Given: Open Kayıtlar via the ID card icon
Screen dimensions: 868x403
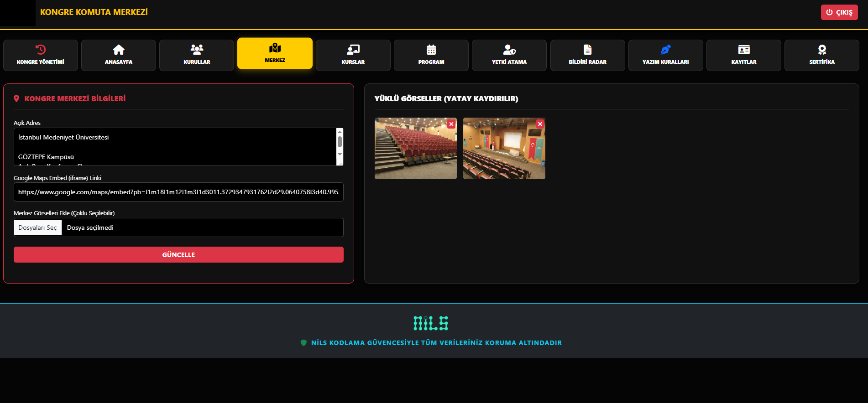Looking at the screenshot, I should (744, 50).
